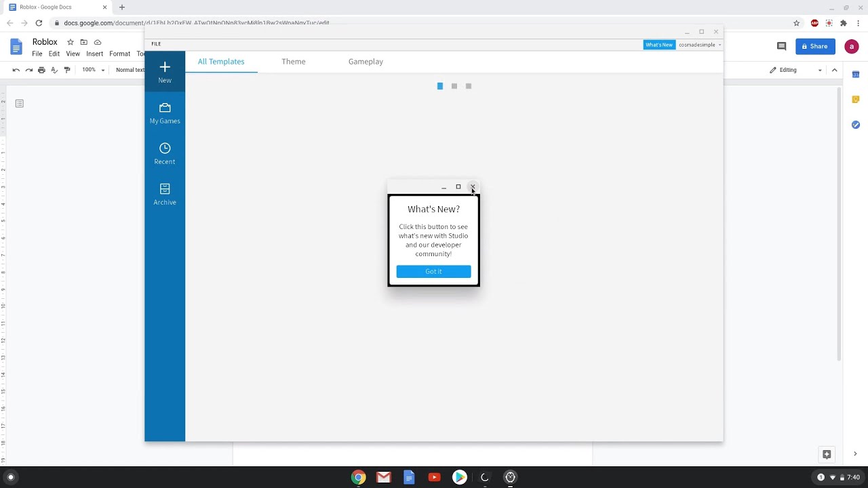Image resolution: width=868 pixels, height=488 pixels.
Task: Close the Roblox - Google Docs tab
Action: (x=104, y=7)
